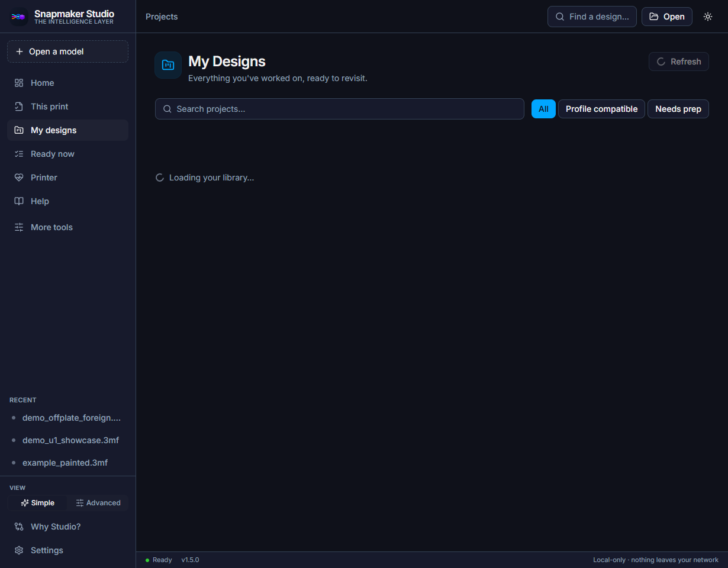Click the Why Studio compare icon
The height and width of the screenshot is (568, 728).
pyautogui.click(x=19, y=527)
